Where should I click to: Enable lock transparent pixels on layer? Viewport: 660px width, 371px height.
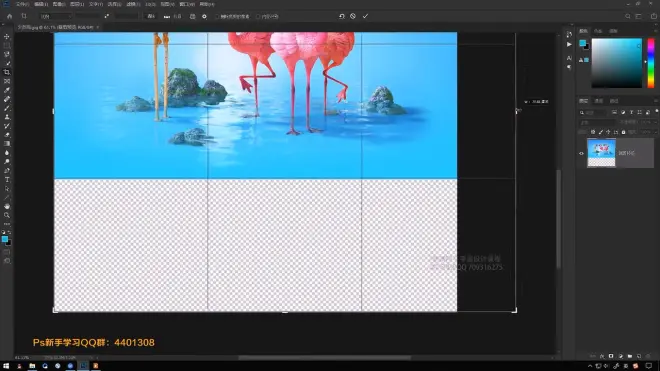[593, 132]
